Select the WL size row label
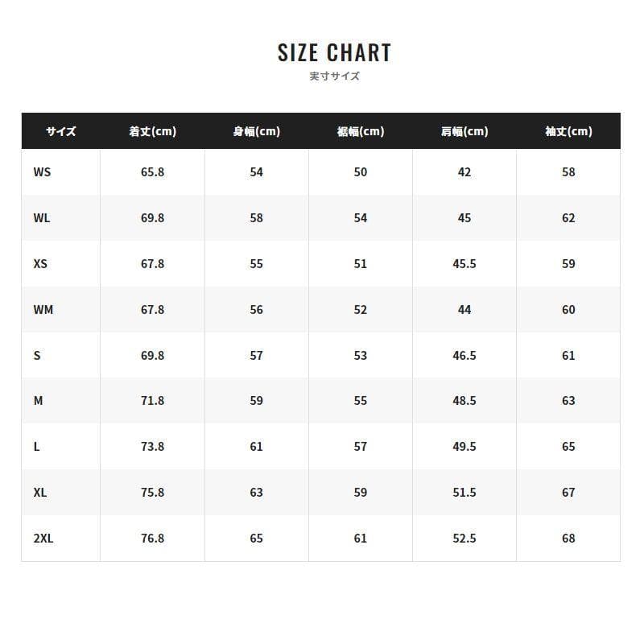 point(42,218)
